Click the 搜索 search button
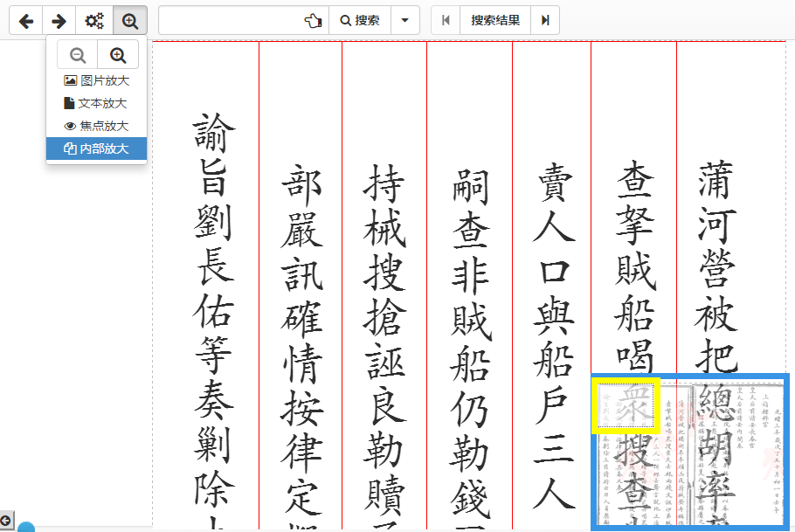This screenshot has width=795, height=532. (x=360, y=21)
